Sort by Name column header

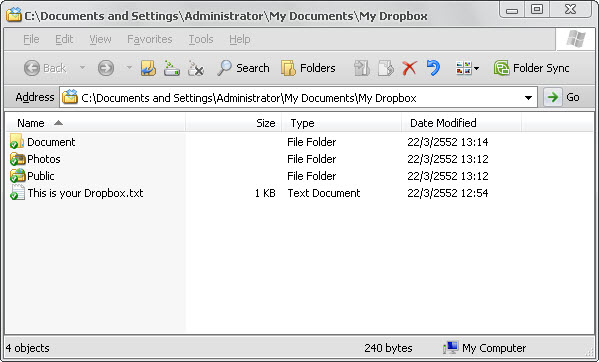96,123
